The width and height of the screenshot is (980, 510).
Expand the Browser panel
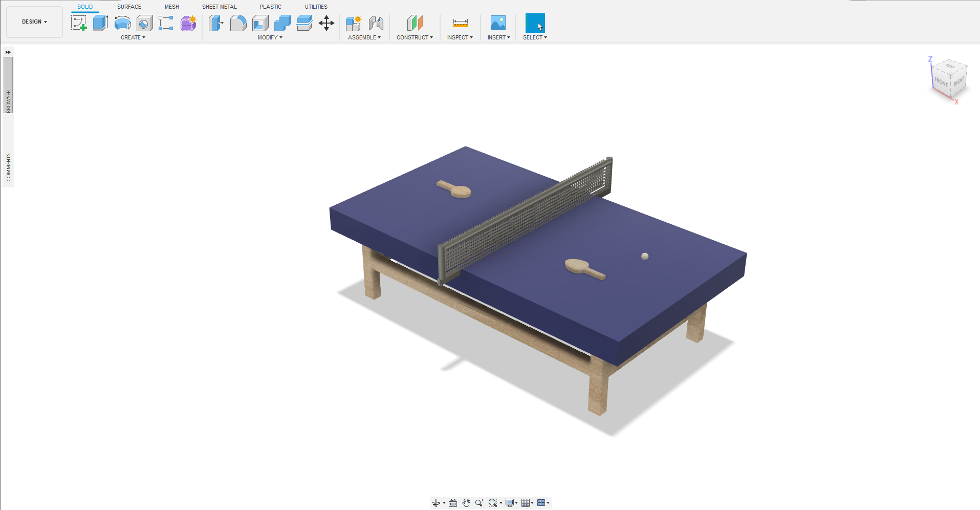(x=8, y=52)
